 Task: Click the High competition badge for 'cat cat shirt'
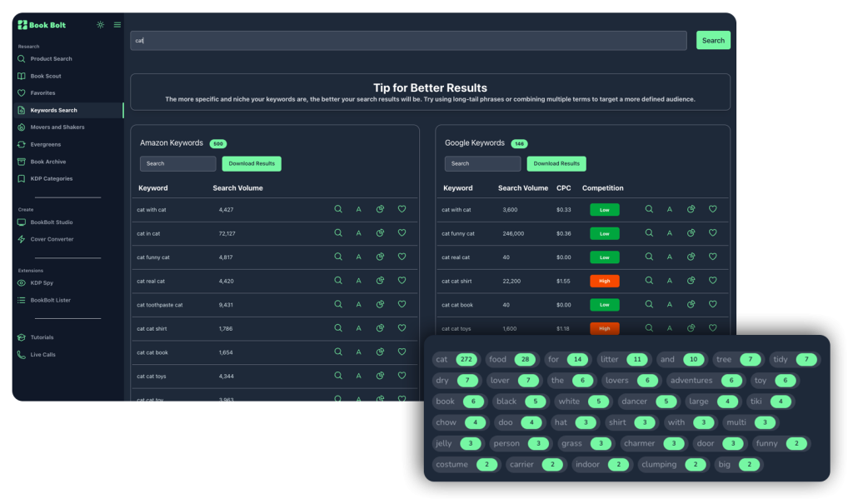pyautogui.click(x=604, y=282)
